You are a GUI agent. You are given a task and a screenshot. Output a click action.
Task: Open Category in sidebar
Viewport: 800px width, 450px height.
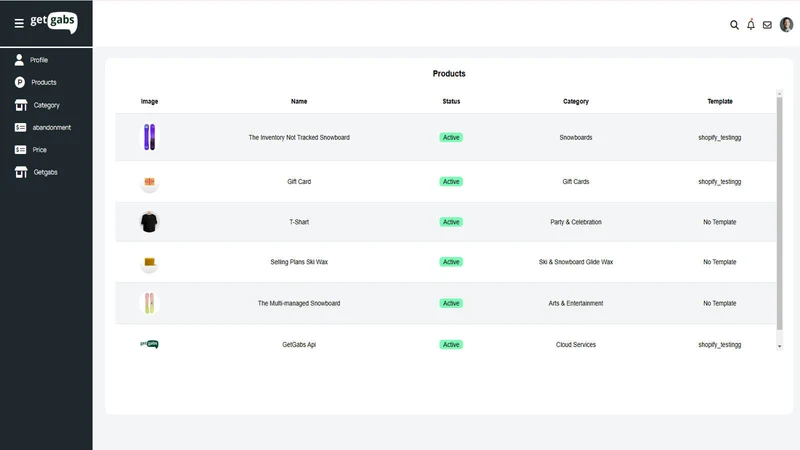click(46, 105)
